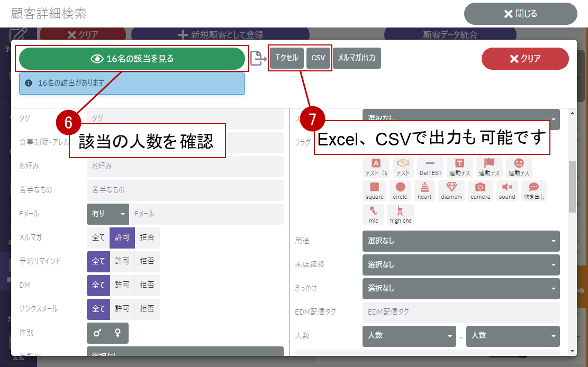Select the camera flag icon
The height and width of the screenshot is (367, 588).
click(x=480, y=190)
